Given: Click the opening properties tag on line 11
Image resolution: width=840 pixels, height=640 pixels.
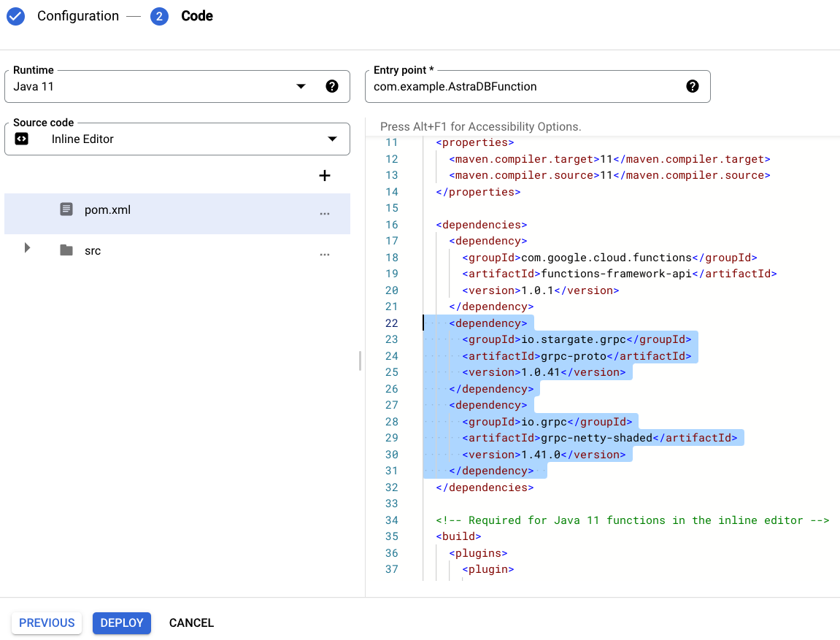Looking at the screenshot, I should coord(475,142).
